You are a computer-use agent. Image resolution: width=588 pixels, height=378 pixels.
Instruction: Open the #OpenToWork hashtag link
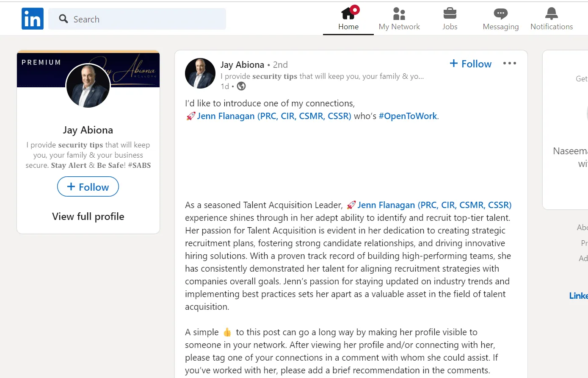point(408,115)
